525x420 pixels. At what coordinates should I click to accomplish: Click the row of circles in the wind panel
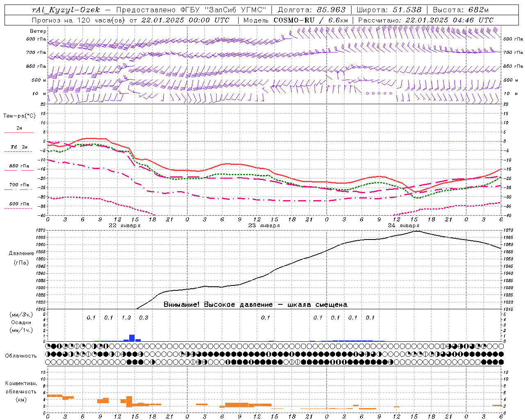click(379, 94)
